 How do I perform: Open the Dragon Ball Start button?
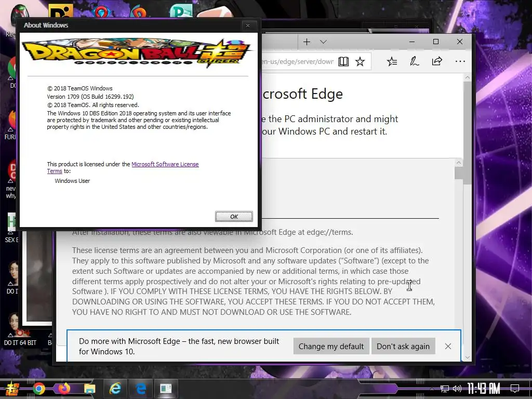[12, 389]
